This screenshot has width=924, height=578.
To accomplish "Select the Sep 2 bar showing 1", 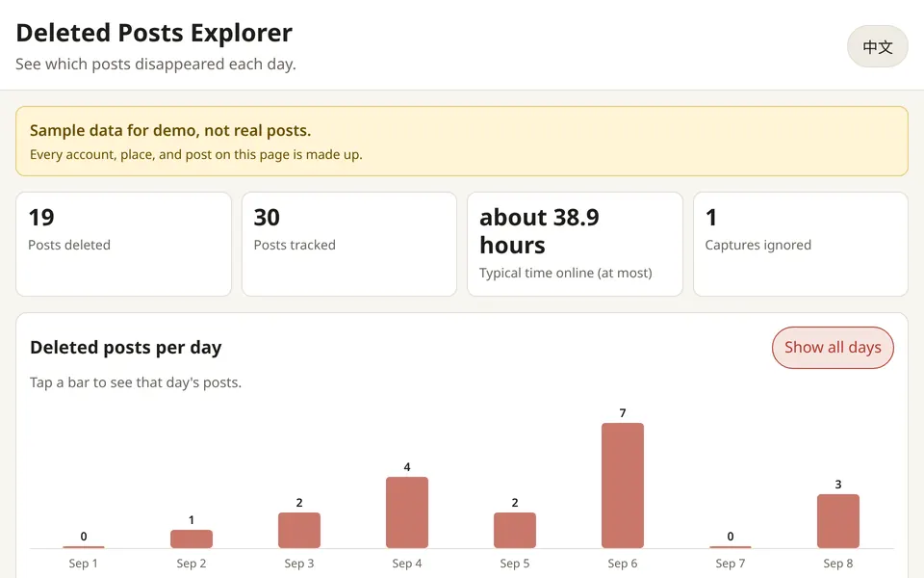I will click(x=192, y=539).
